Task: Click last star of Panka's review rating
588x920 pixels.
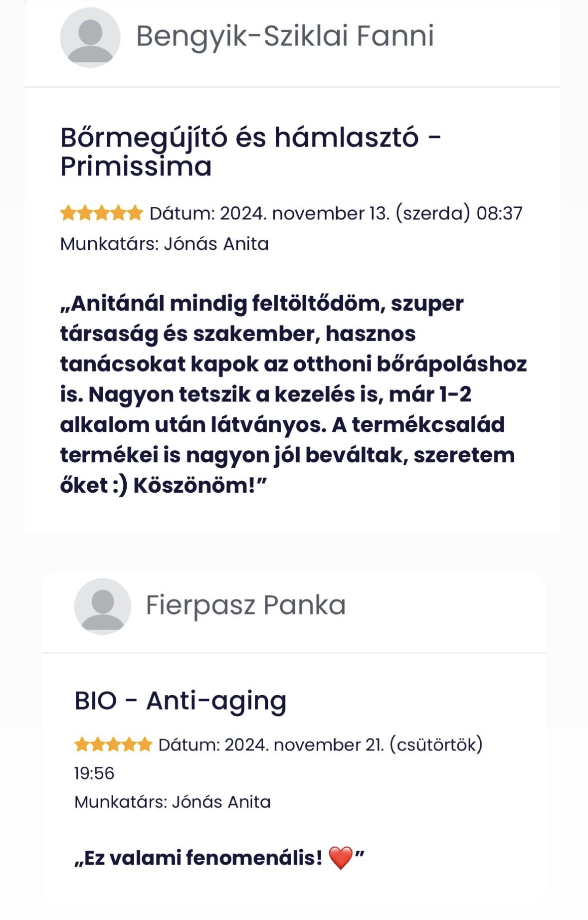Action: pos(145,745)
